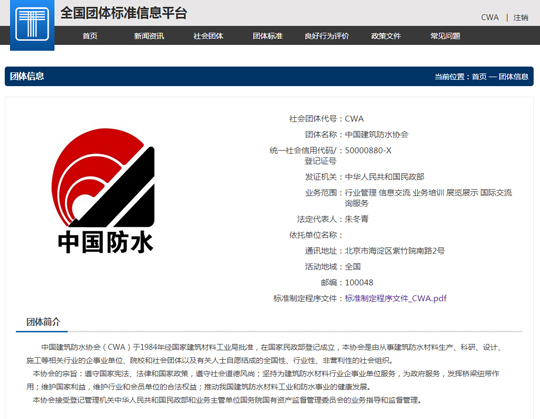Open 良好行为评价 navigation item
The width and height of the screenshot is (540, 419).
coord(327,36)
